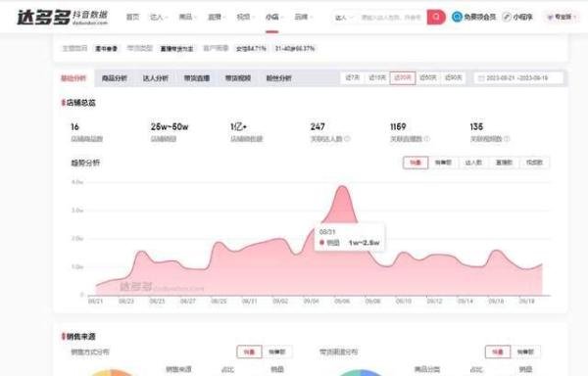Click the 247 related creators value
The width and height of the screenshot is (588, 376).
(x=318, y=127)
